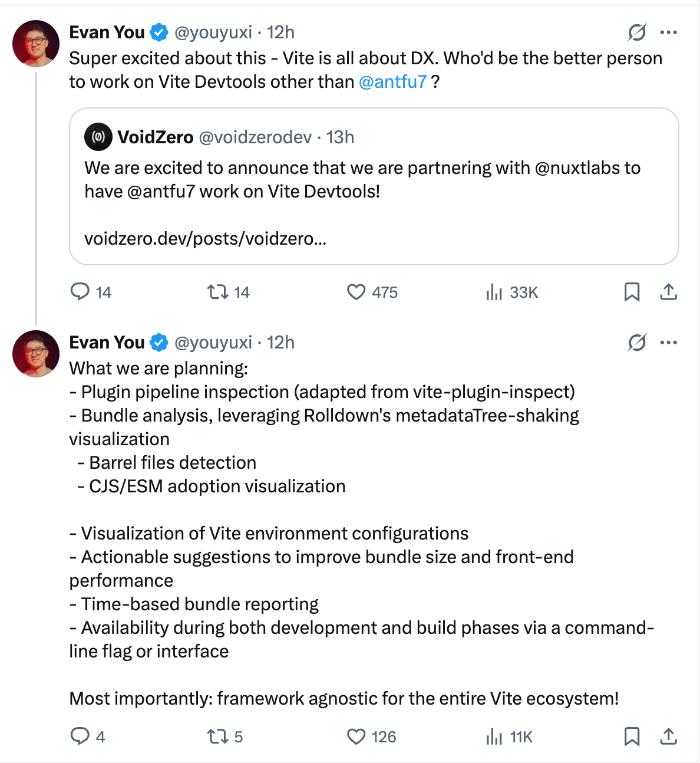Viewport: 700px width, 763px height.
Task: Repost the 'What we are planning' tweet
Action: pos(217,736)
